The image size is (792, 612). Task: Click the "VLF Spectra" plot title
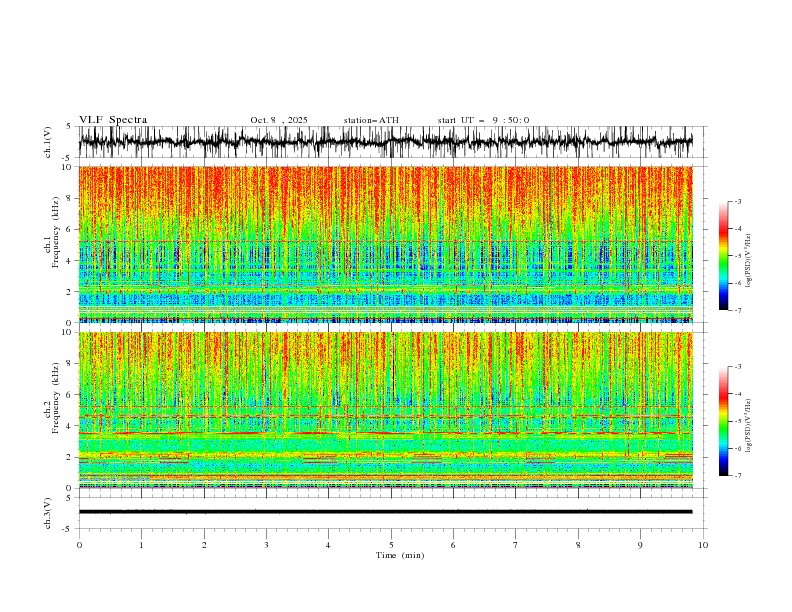(113, 120)
